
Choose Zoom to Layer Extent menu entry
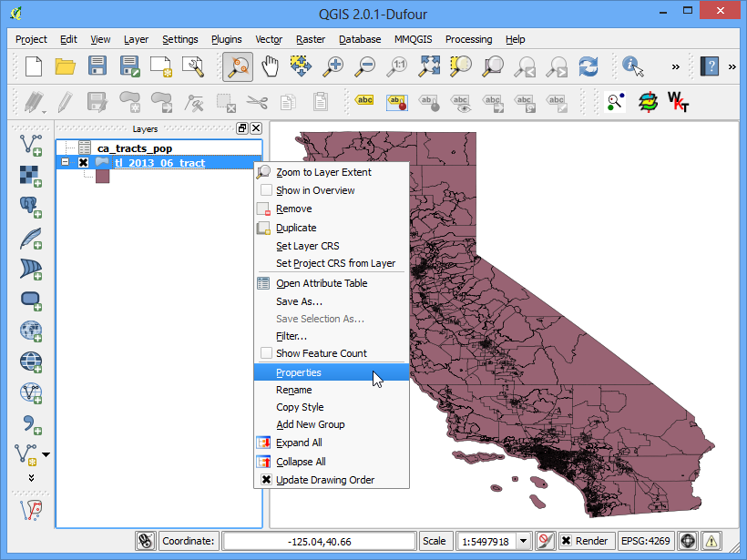click(x=332, y=172)
